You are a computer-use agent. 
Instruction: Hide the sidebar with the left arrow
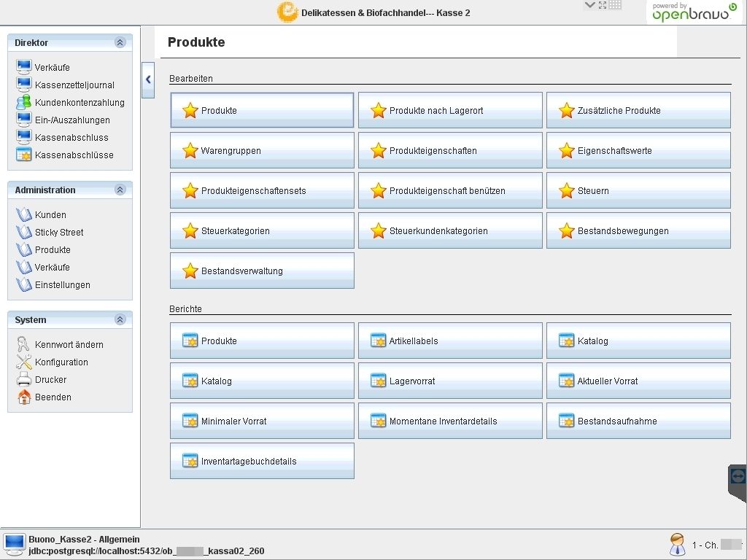coord(148,79)
